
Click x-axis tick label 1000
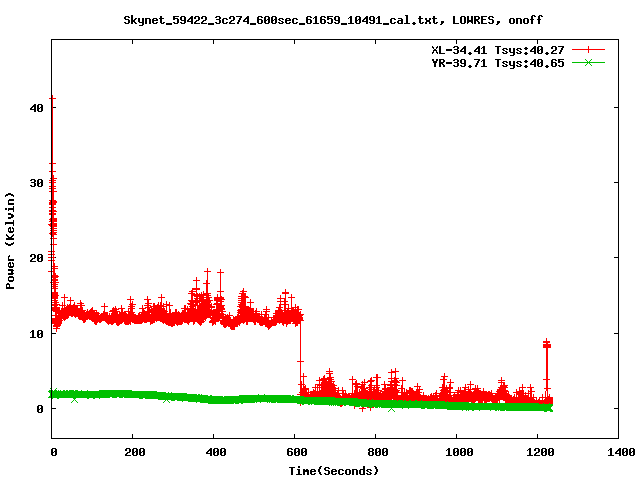(459, 452)
